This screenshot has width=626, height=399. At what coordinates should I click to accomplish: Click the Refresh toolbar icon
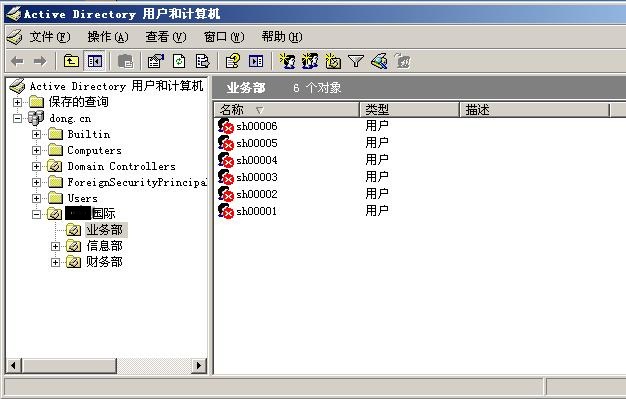tap(179, 61)
